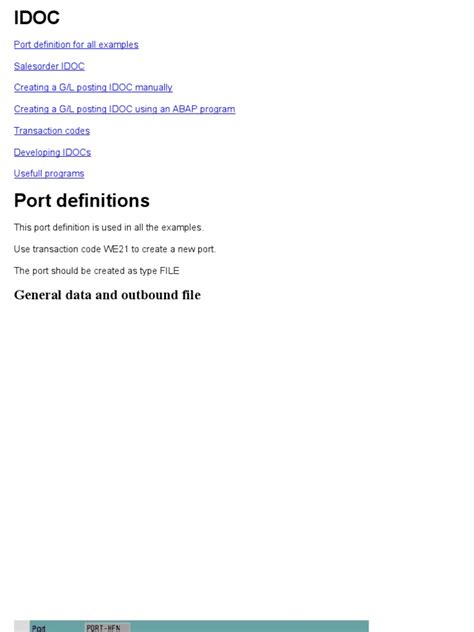This screenshot has height=632, width=474.
Task: Open the Developing IDOCs link
Action: click(x=52, y=152)
